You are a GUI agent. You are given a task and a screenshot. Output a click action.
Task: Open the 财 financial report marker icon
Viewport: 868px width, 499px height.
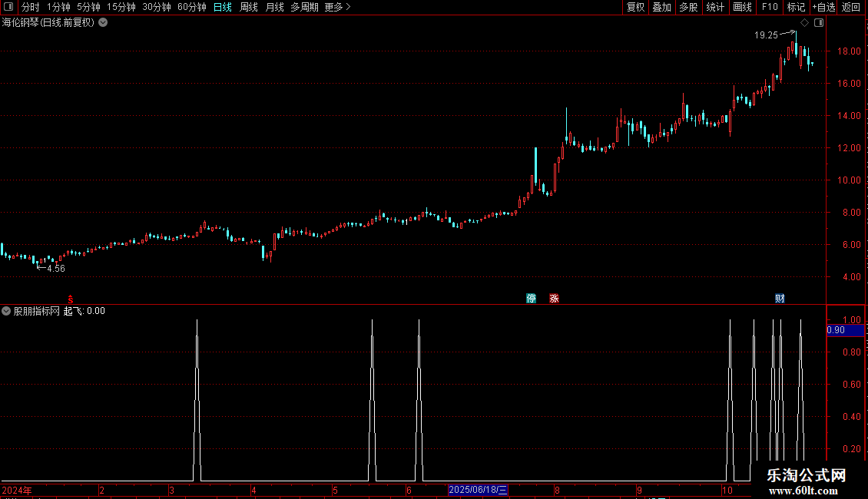pyautogui.click(x=780, y=299)
